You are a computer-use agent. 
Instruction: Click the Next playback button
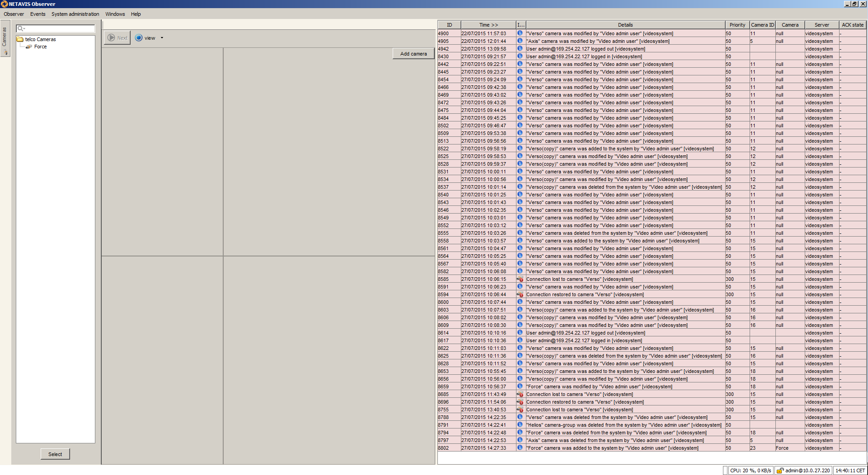pos(117,38)
